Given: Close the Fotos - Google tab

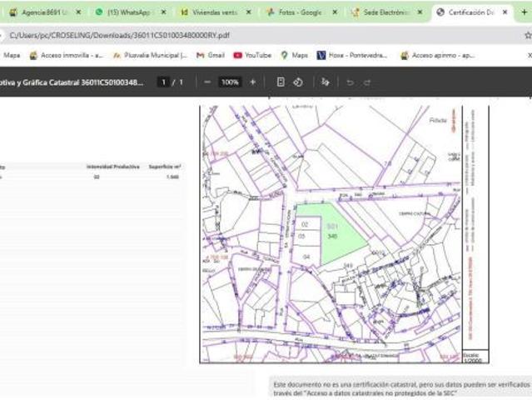Looking at the screenshot, I should coord(335,12).
